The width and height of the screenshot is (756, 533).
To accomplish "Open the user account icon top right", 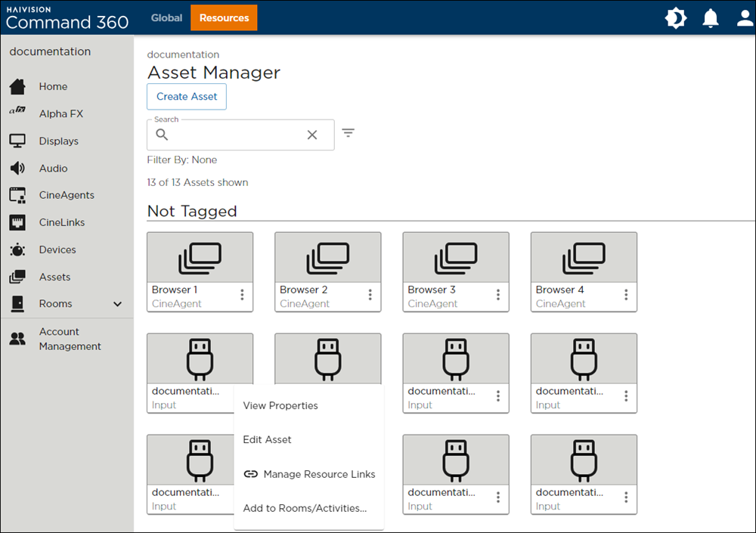I will pos(745,17).
